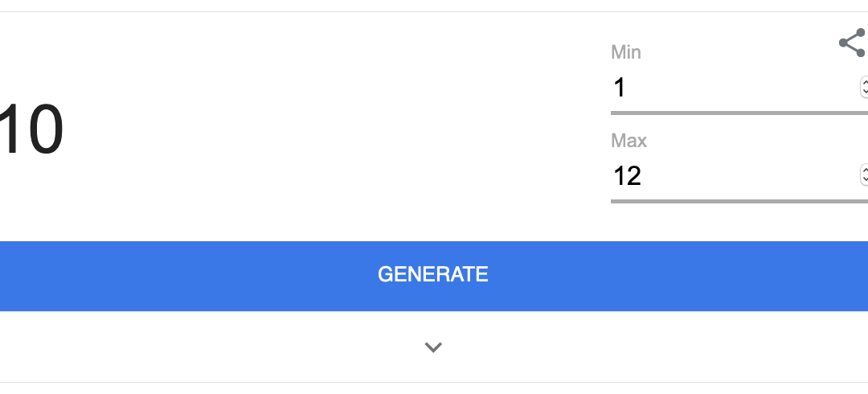This screenshot has width=868, height=394.
Task: Click the gray underline below the Max field
Action: tap(739, 201)
